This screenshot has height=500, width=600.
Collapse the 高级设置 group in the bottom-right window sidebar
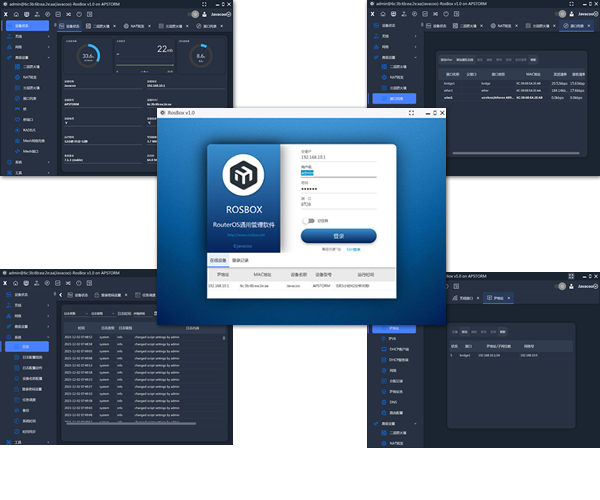click(395, 423)
